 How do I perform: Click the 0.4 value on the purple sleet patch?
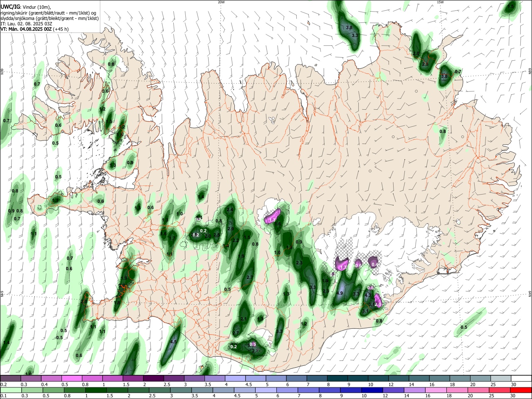(x=374, y=264)
